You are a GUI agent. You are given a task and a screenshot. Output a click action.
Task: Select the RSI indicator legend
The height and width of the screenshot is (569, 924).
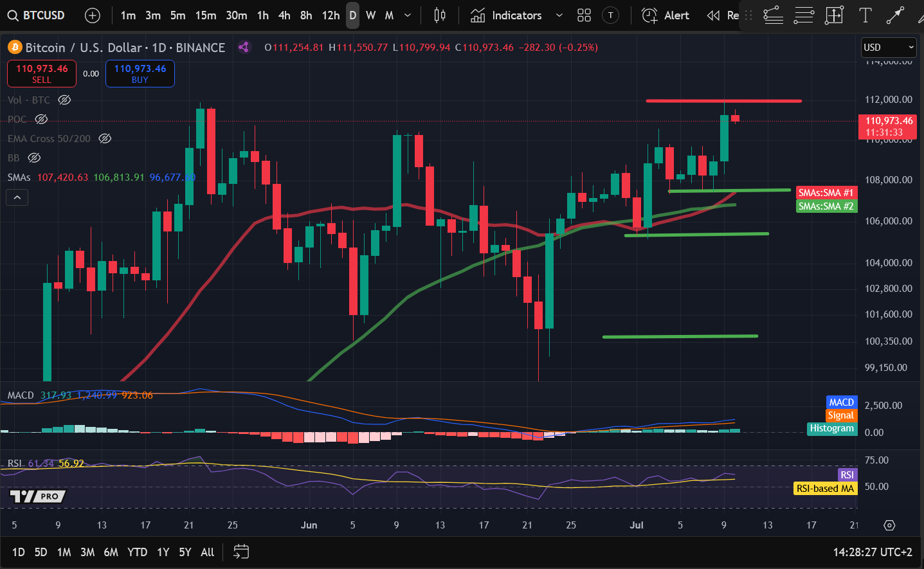pyautogui.click(x=15, y=463)
